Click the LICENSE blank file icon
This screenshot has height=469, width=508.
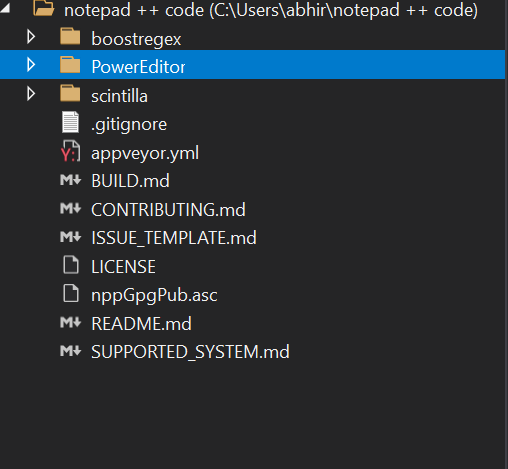[71, 265]
